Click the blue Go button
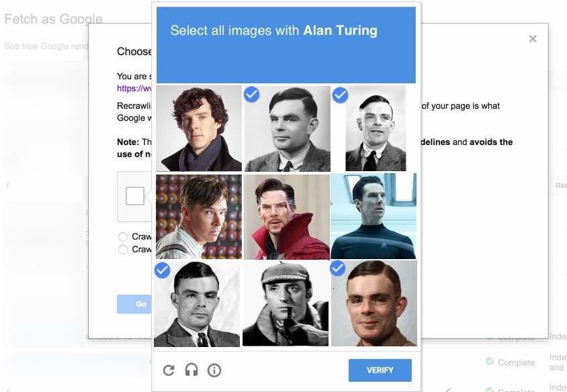567x392 pixels. 140,304
